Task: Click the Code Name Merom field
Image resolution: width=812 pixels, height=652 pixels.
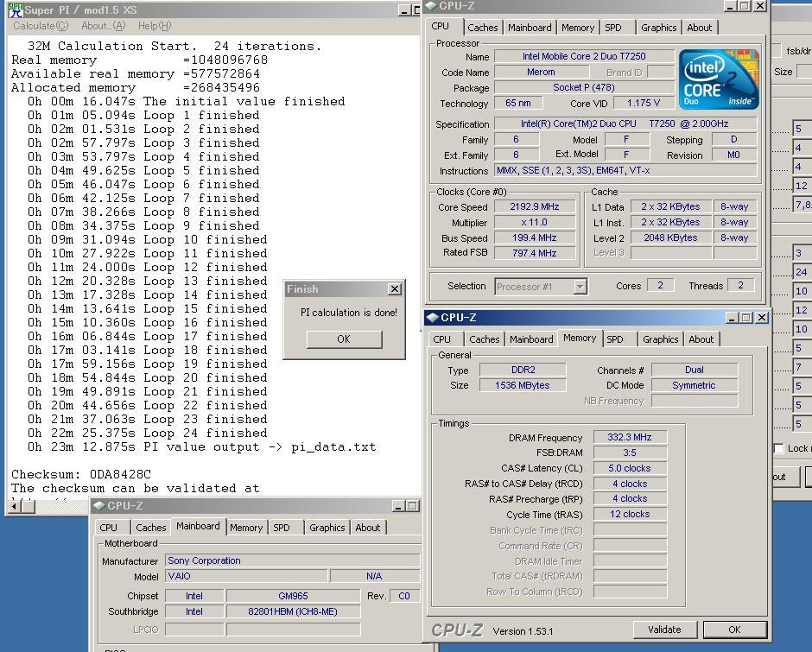Action: [541, 72]
